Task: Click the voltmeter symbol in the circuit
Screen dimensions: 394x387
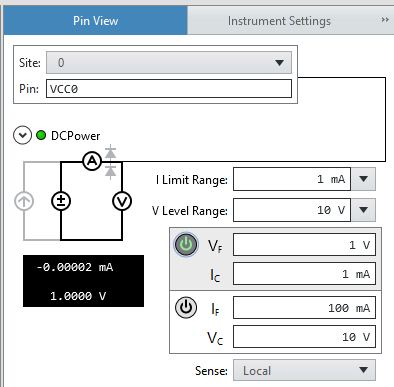Action: click(122, 201)
